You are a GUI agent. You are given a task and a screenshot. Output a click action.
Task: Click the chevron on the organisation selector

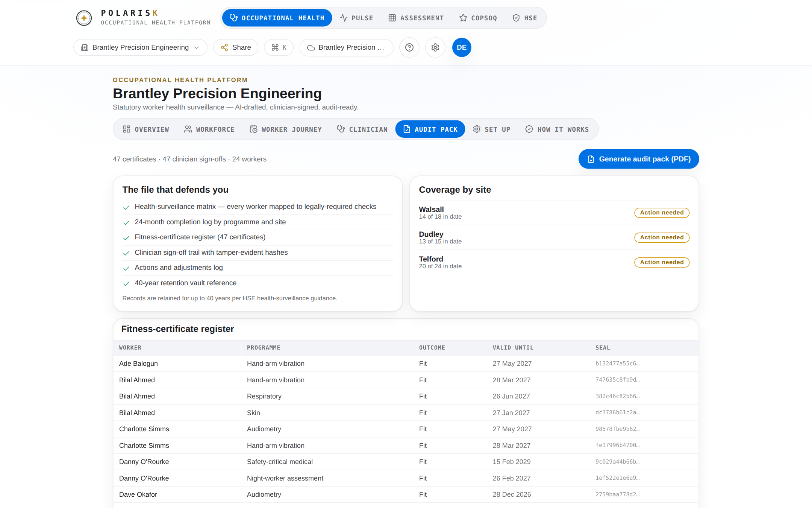coord(196,47)
